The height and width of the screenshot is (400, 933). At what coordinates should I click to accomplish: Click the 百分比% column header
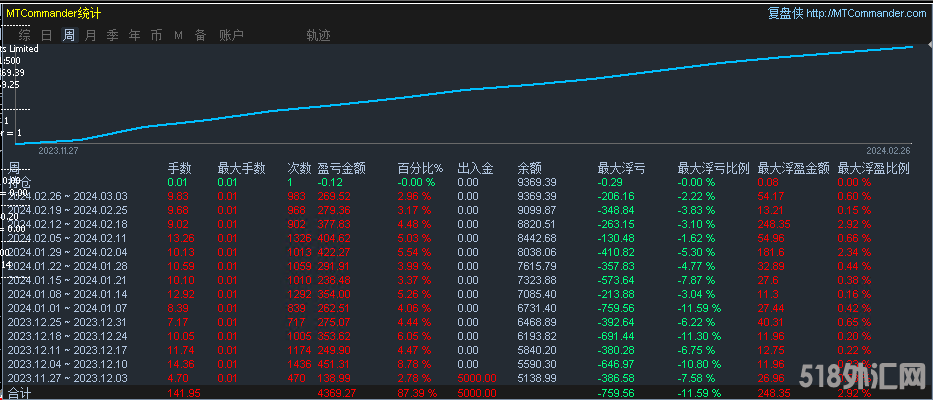420,168
